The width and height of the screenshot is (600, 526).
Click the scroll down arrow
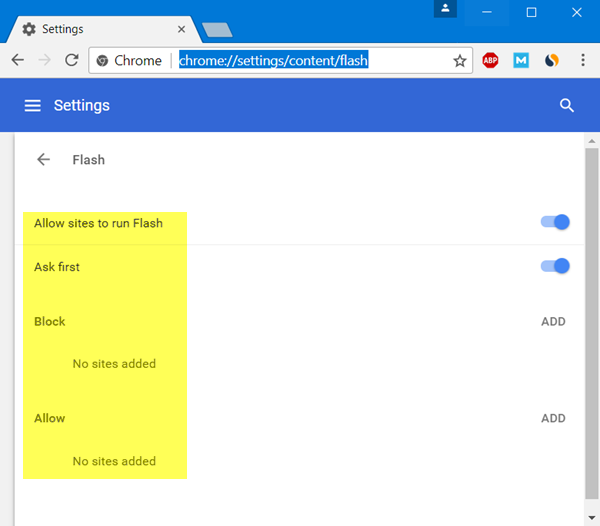[x=592, y=518]
